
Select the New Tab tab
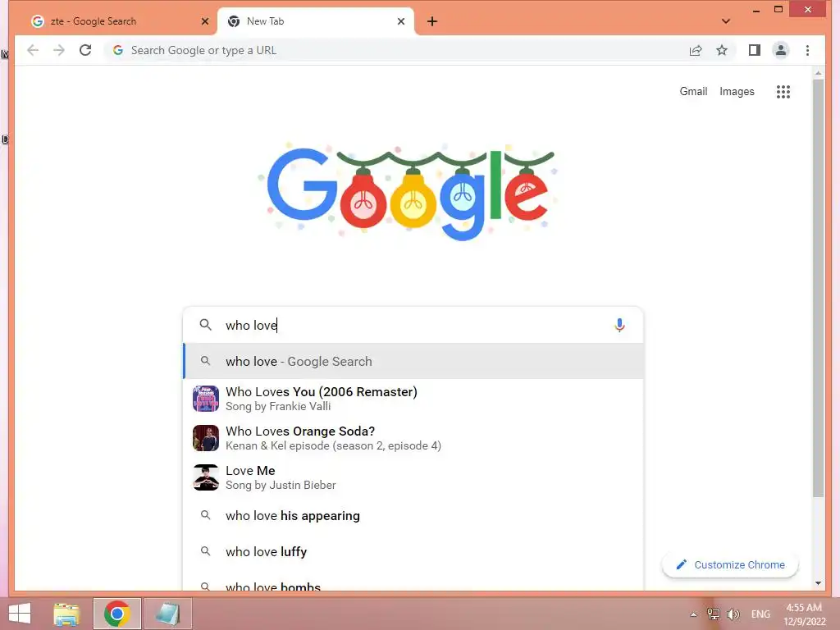pyautogui.click(x=316, y=21)
